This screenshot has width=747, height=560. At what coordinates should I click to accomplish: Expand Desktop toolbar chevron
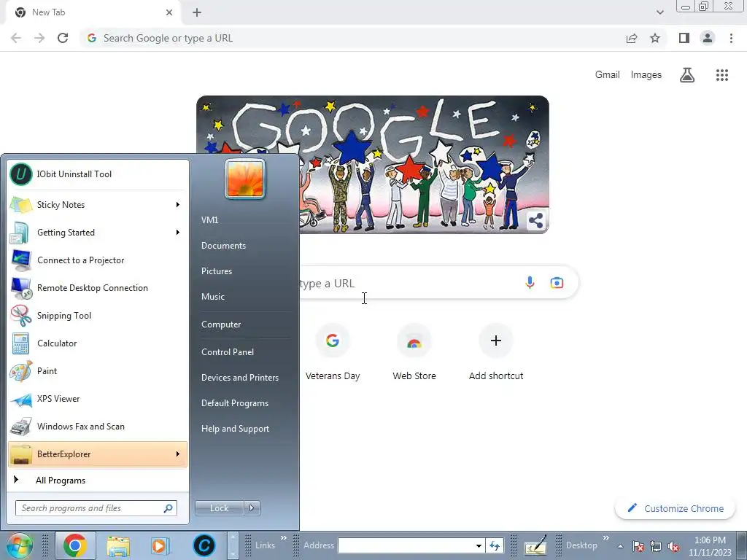(606, 538)
